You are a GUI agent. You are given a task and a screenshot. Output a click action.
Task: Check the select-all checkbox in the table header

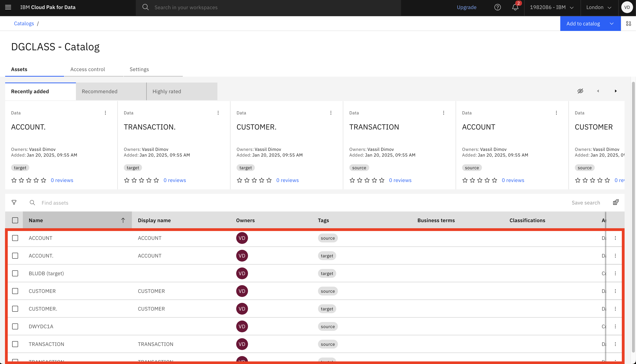[x=15, y=220]
